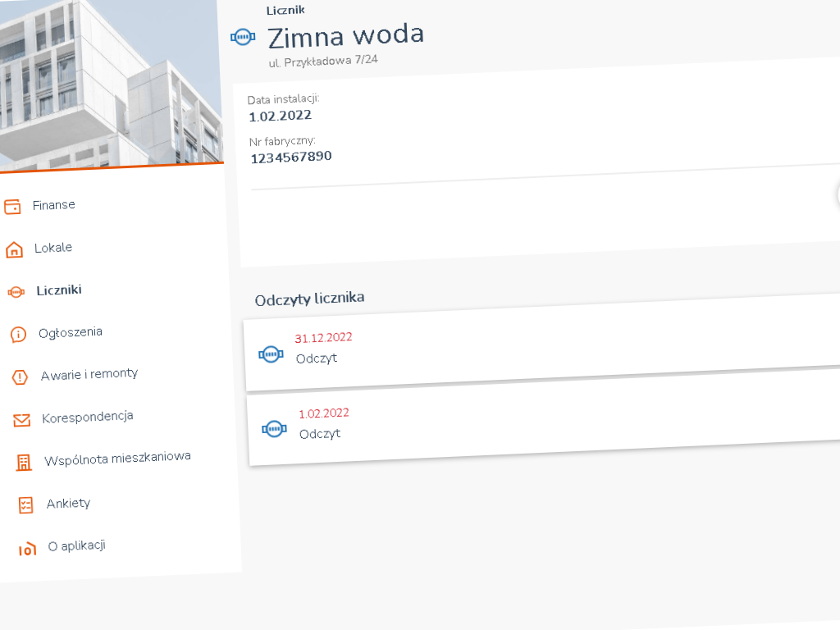The image size is (840, 630).
Task: Click the O aplikacji logo icon
Action: [x=28, y=549]
